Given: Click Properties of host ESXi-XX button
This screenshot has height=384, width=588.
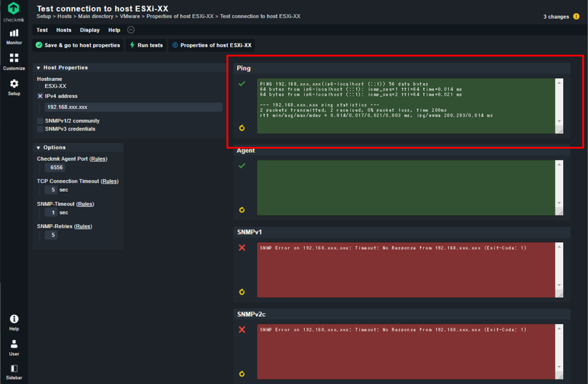Looking at the screenshot, I should click(212, 45).
